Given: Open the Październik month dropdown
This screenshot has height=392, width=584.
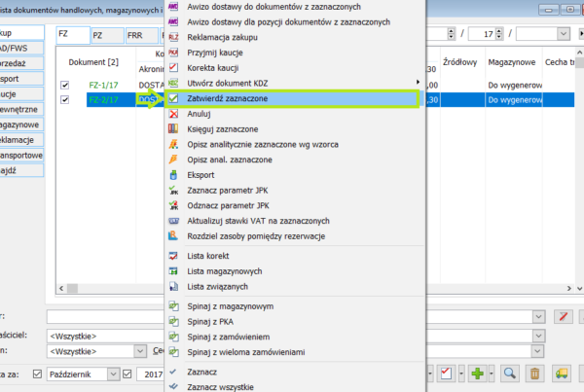Looking at the screenshot, I should pyautogui.click(x=113, y=374).
